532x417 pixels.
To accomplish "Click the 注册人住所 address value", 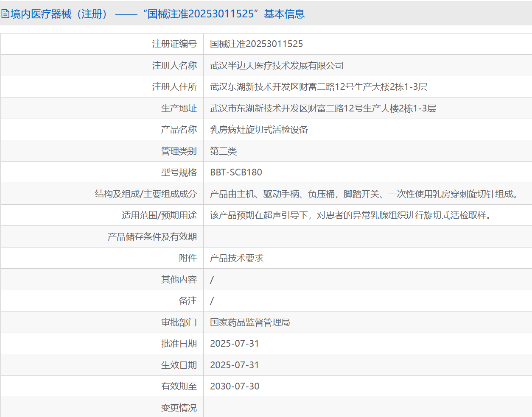I will [x=318, y=87].
